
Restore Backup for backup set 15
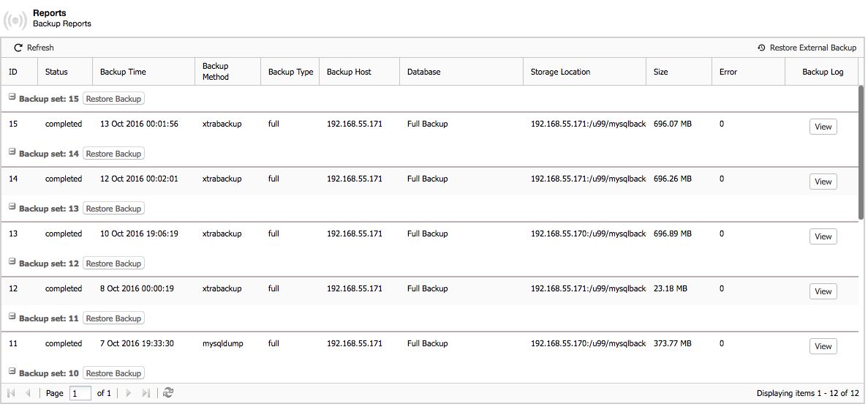point(113,100)
